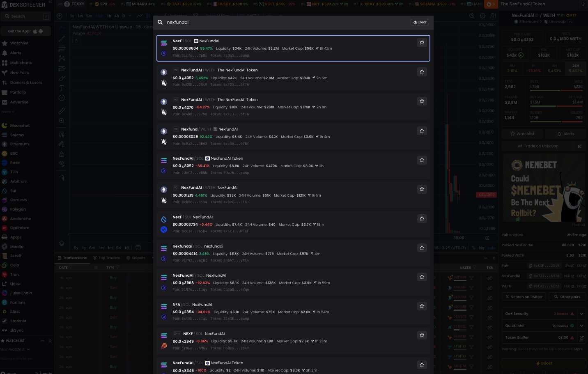The height and width of the screenshot is (374, 588).
Task: Open the DATE column filter
Action: click(x=71, y=268)
